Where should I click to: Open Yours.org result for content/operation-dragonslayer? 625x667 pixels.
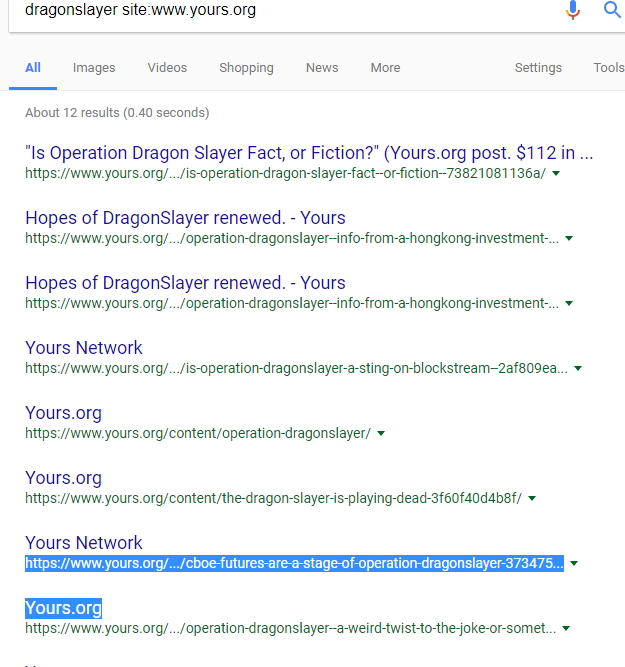[63, 413]
